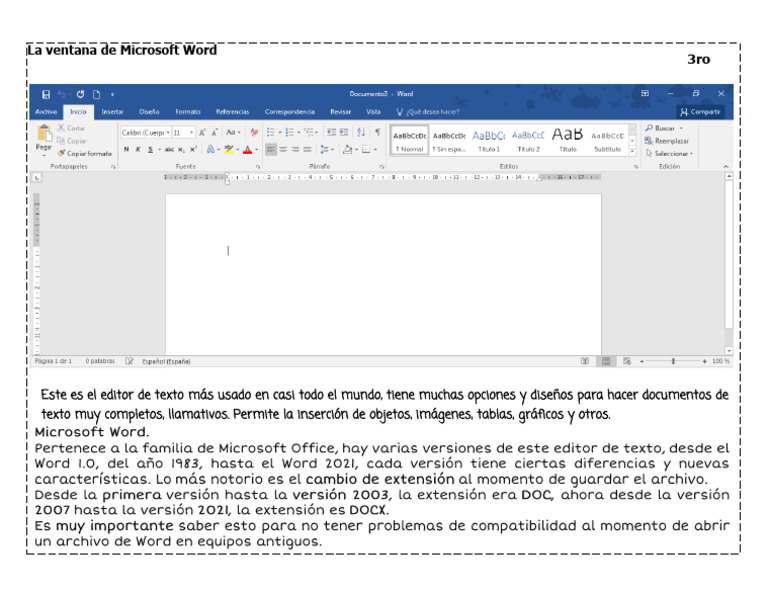Viewport: 768px width, 594px height.
Task: Toggle Superscript x² formatting
Action: point(193,149)
